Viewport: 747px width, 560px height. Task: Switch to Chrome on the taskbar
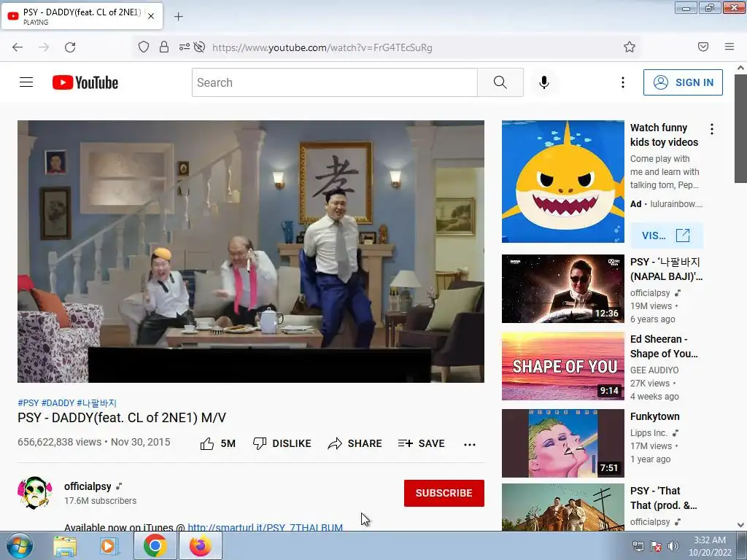[x=155, y=546]
